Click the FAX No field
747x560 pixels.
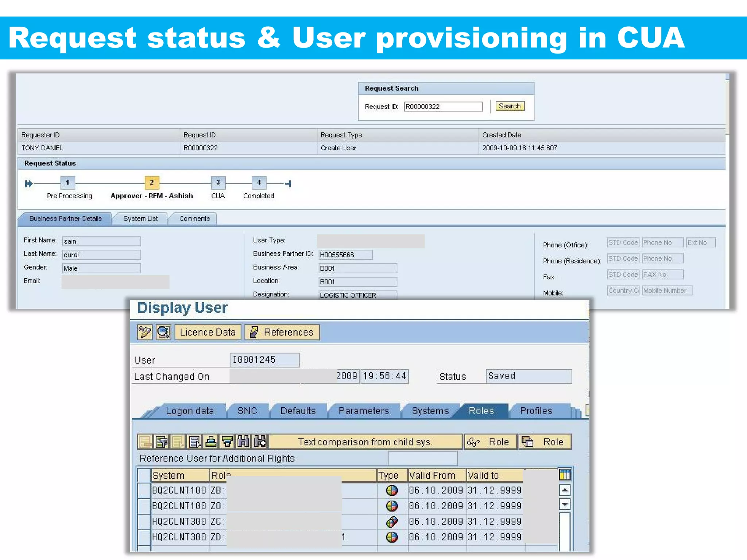click(x=663, y=275)
